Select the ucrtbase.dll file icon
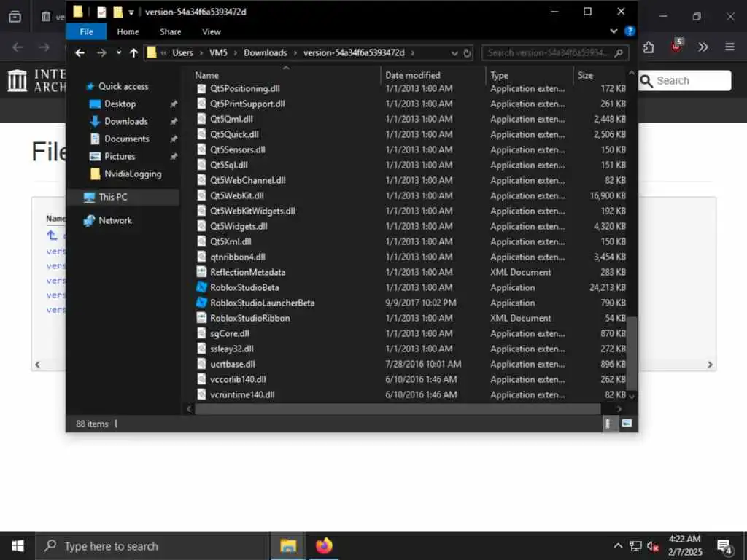This screenshot has width=747, height=560. pos(201,364)
